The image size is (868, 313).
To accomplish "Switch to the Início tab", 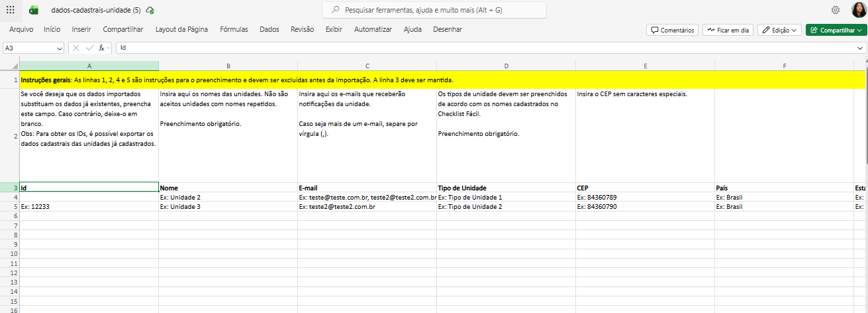I will point(52,29).
